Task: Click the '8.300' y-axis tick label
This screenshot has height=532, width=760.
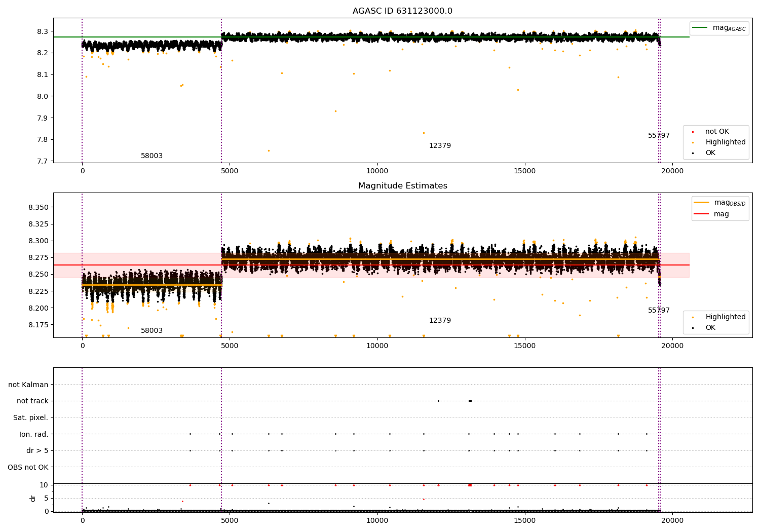Action: [39, 241]
